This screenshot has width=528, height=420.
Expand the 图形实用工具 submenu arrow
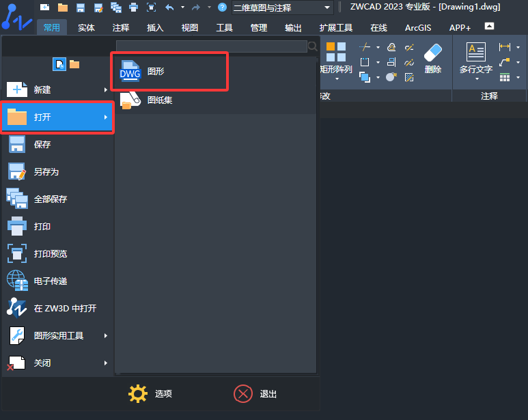pos(106,335)
